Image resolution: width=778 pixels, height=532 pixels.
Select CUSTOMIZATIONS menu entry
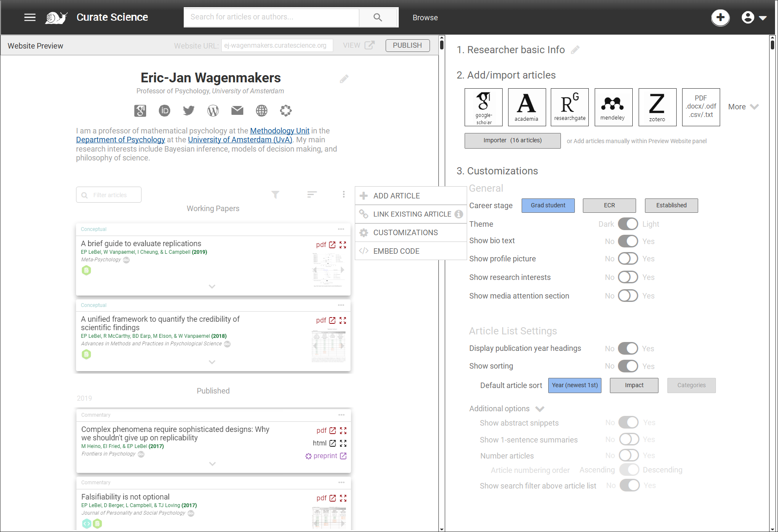click(x=411, y=233)
